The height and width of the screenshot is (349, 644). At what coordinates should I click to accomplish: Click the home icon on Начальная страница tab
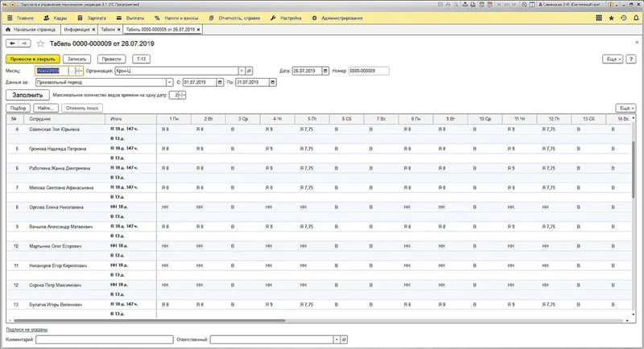[x=8, y=30]
